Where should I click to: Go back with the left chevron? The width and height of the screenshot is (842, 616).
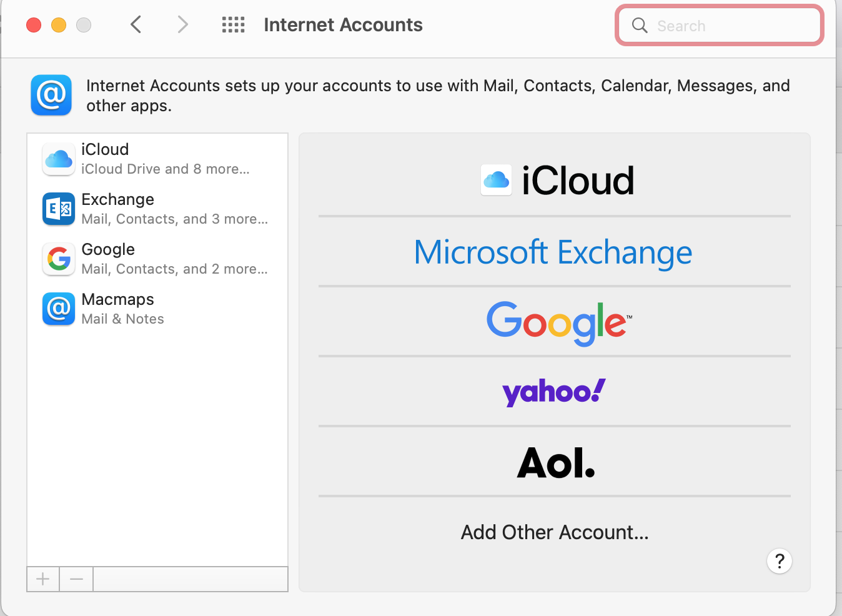click(x=136, y=25)
